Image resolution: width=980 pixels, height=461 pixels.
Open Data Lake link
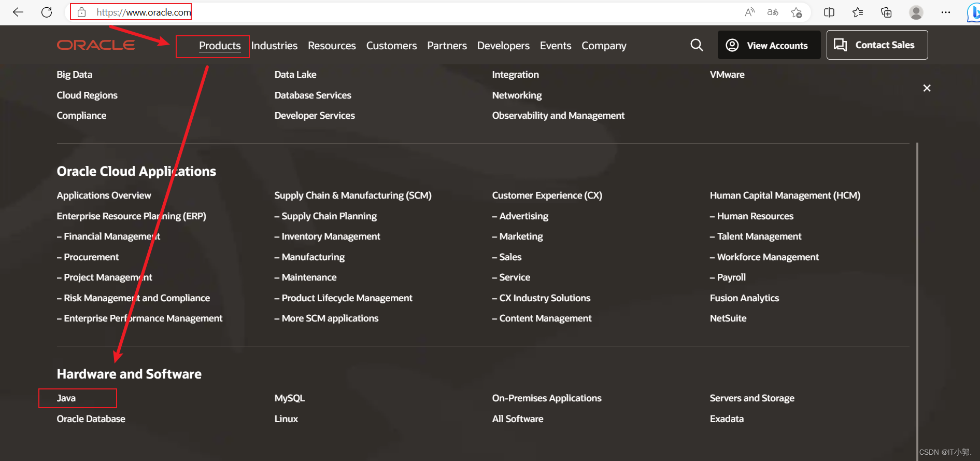click(295, 75)
